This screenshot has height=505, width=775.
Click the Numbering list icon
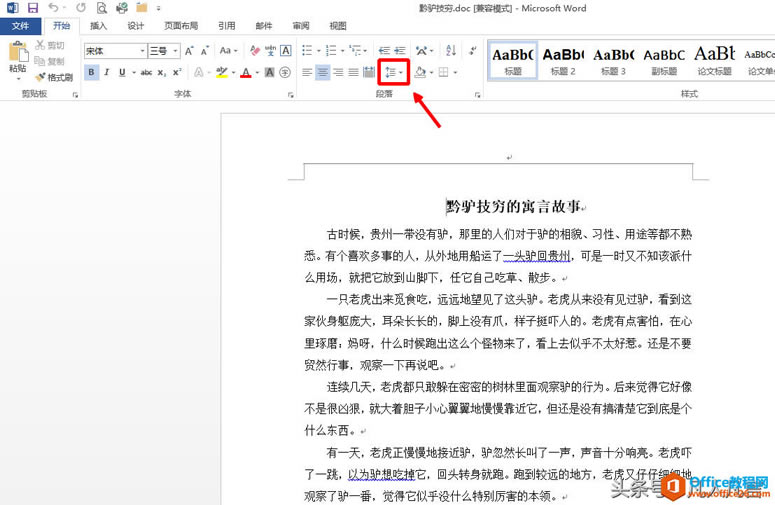pos(331,50)
